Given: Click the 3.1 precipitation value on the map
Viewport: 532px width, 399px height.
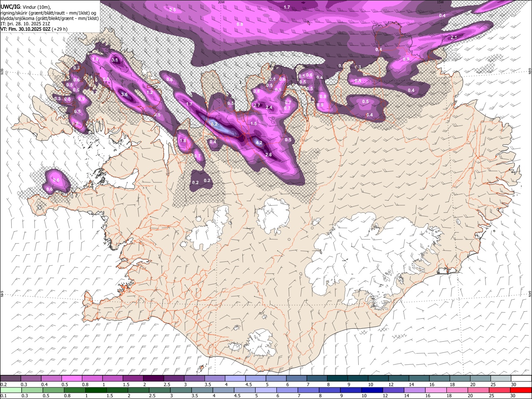Looking at the screenshot, I should click(x=115, y=60).
